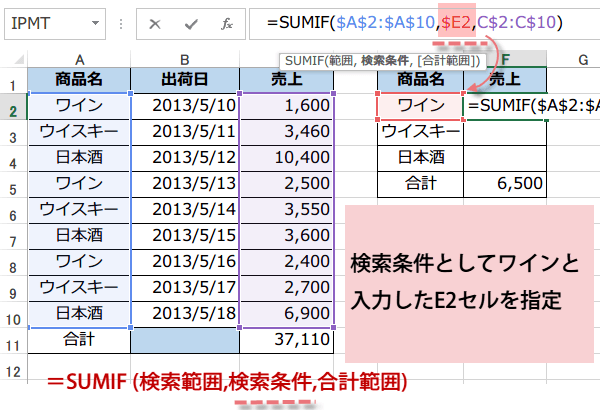600x410 pixels.
Task: Click the 商品名 header in cell E1
Action: click(x=421, y=80)
